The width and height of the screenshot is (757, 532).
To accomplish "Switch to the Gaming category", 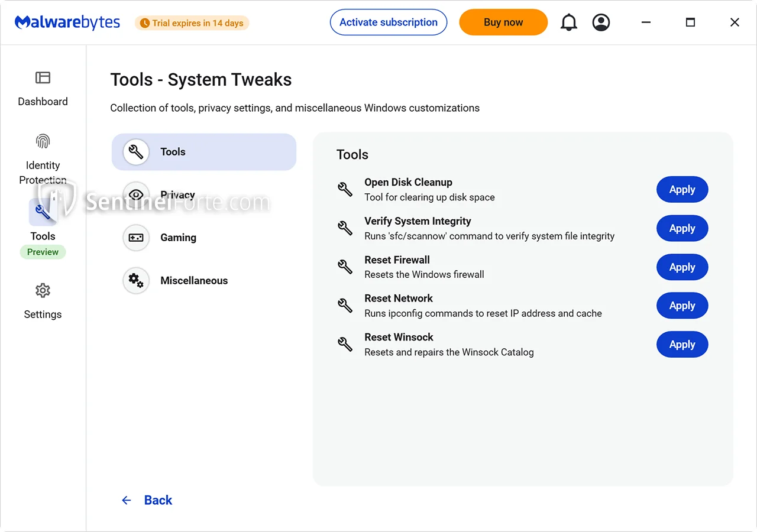I will [204, 238].
